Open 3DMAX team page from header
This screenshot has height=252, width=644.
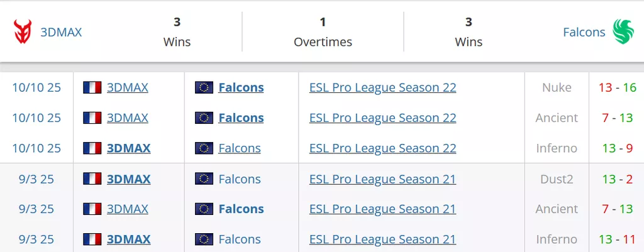tap(61, 32)
